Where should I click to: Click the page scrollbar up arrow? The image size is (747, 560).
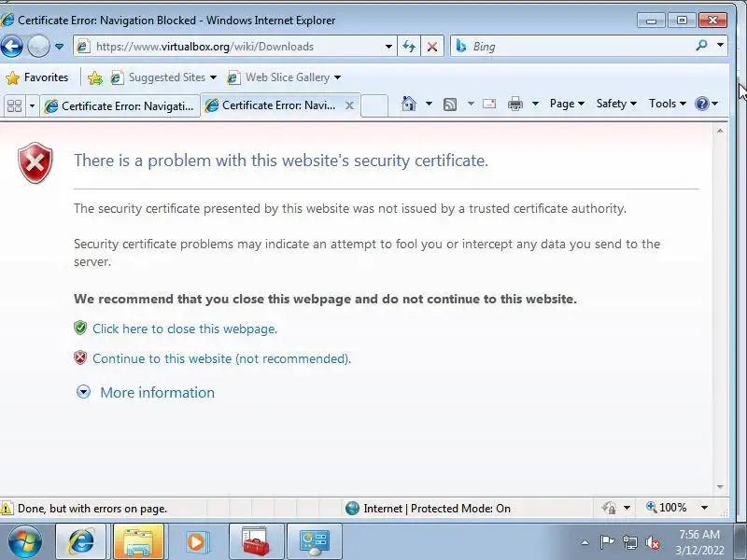(720, 131)
